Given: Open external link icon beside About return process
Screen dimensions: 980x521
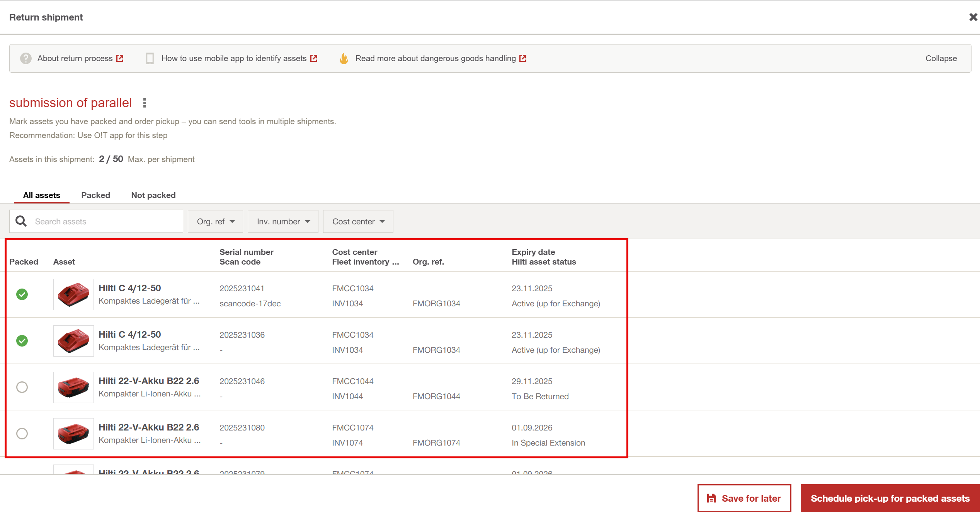Looking at the screenshot, I should (120, 58).
